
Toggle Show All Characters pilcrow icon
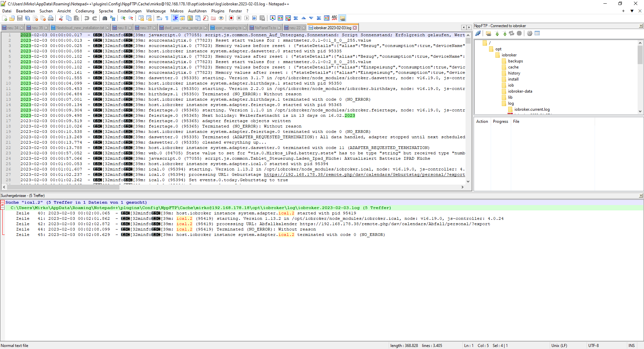coord(167,18)
